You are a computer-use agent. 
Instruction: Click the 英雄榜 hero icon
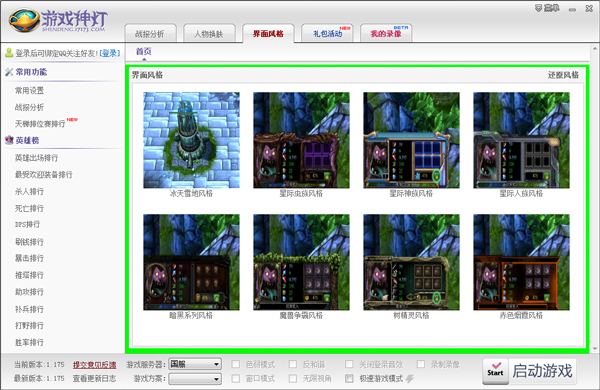pyautogui.click(x=9, y=140)
